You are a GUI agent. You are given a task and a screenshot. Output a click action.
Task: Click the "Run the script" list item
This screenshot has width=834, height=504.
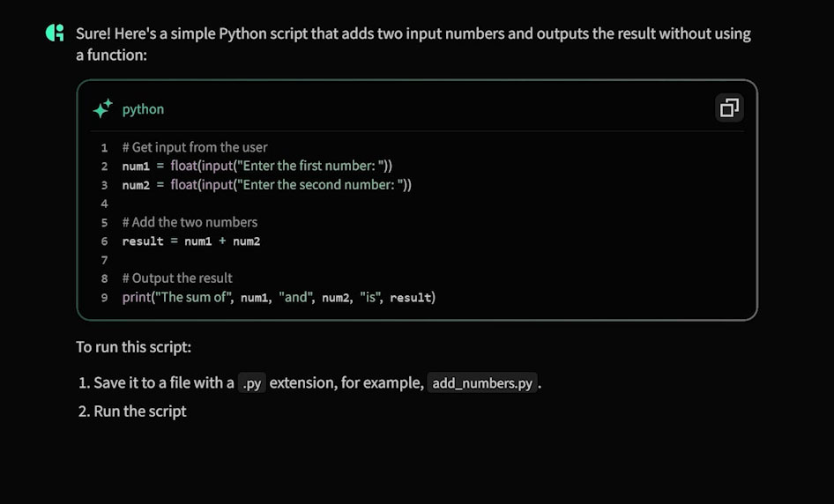click(x=140, y=411)
